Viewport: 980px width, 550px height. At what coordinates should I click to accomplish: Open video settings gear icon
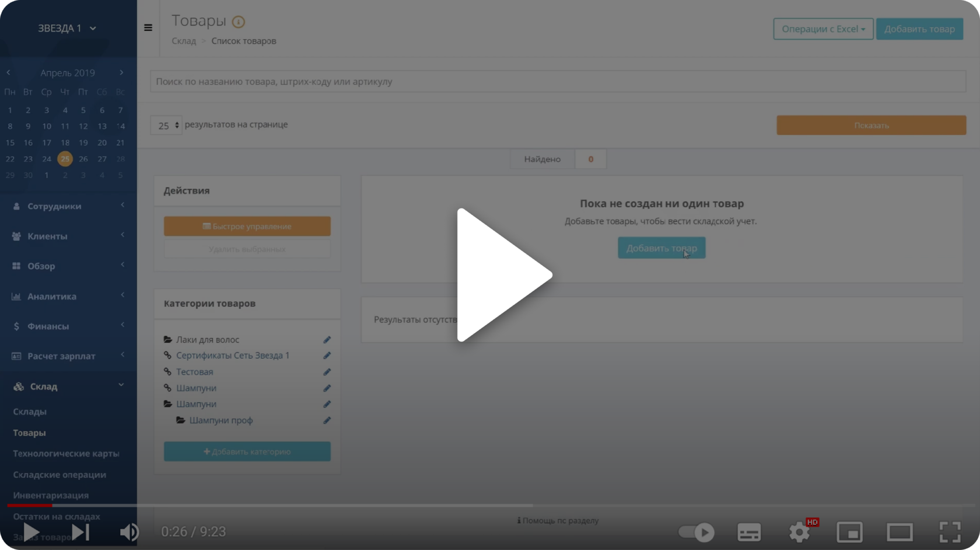click(x=799, y=532)
